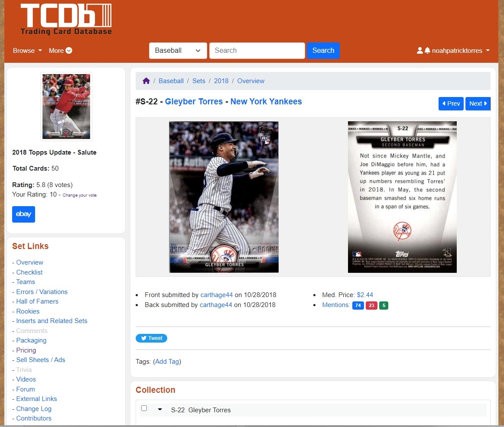Viewport: 504px width, 427px height.
Task: Open Overview in Set Links
Action: (29, 262)
